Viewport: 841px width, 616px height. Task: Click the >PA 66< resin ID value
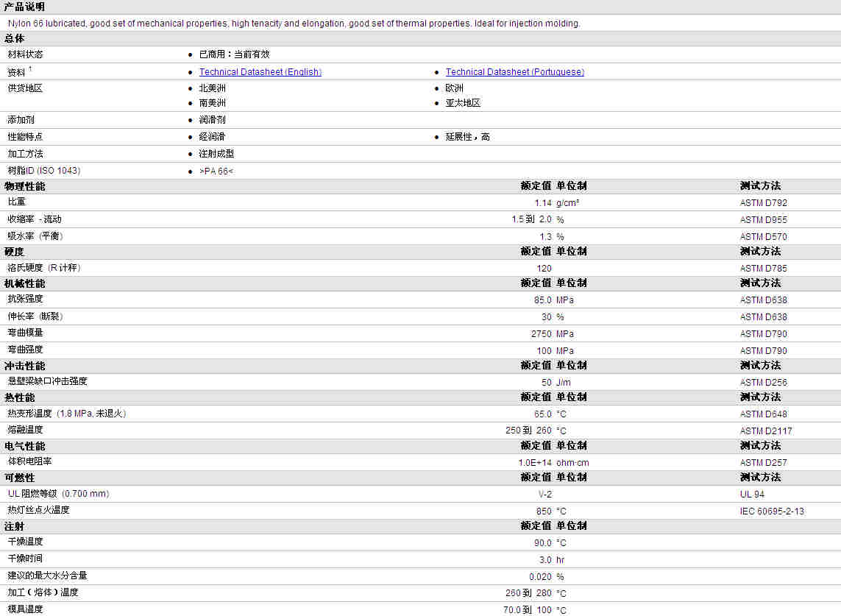(x=216, y=171)
